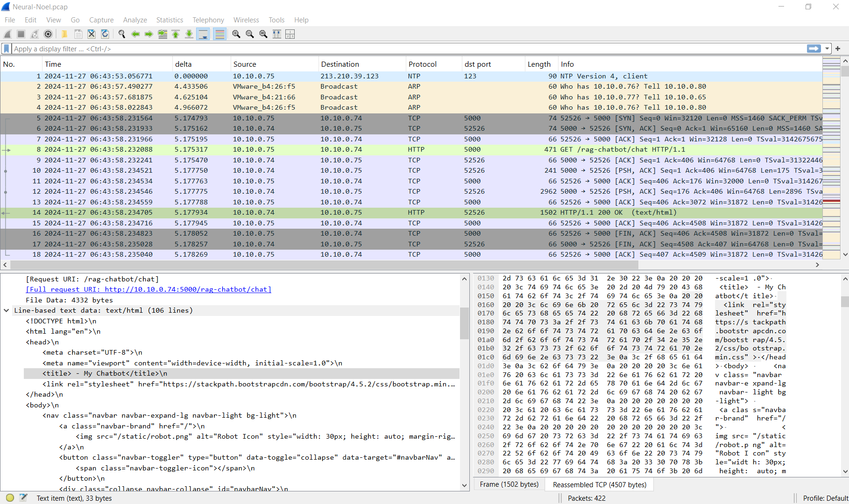Click the Reload capture file icon

pyautogui.click(x=105, y=34)
